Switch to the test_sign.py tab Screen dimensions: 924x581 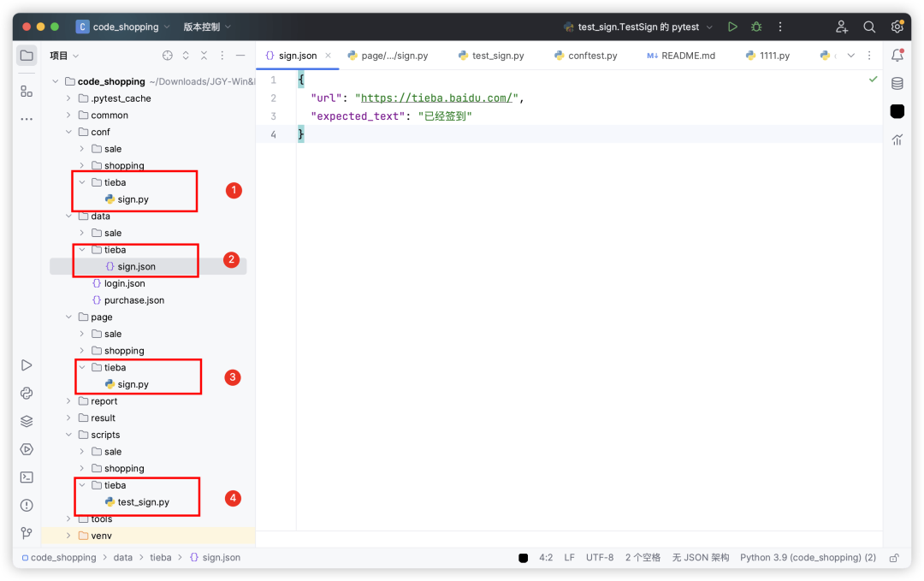[491, 56]
